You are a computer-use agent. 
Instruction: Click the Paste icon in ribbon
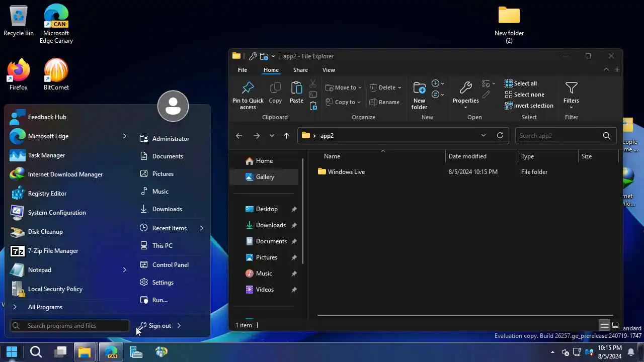click(296, 88)
